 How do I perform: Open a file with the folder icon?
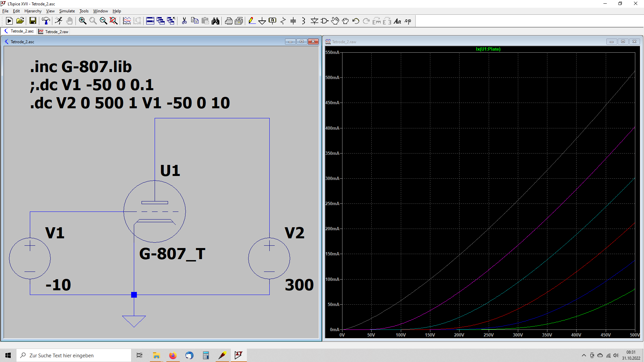(20, 21)
